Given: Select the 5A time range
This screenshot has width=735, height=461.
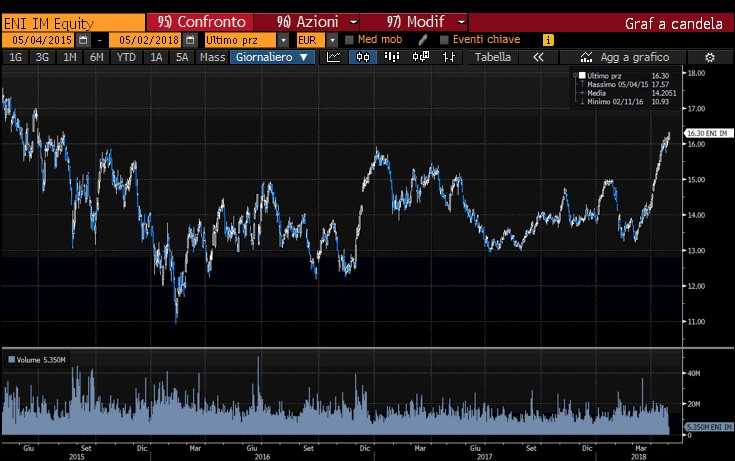Looking at the screenshot, I should click(x=182, y=57).
